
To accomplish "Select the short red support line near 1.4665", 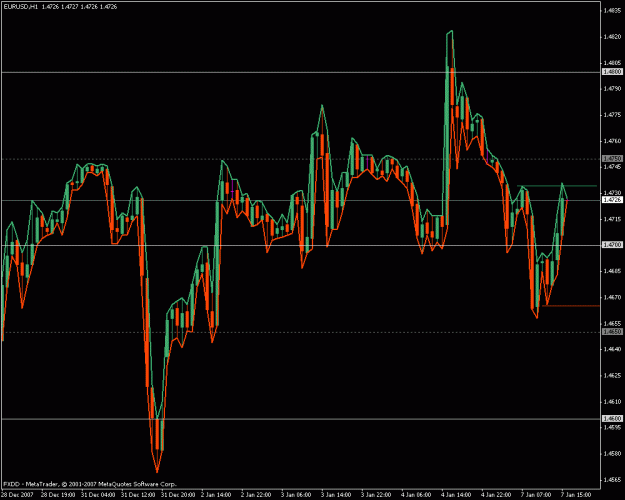I will pos(571,306).
